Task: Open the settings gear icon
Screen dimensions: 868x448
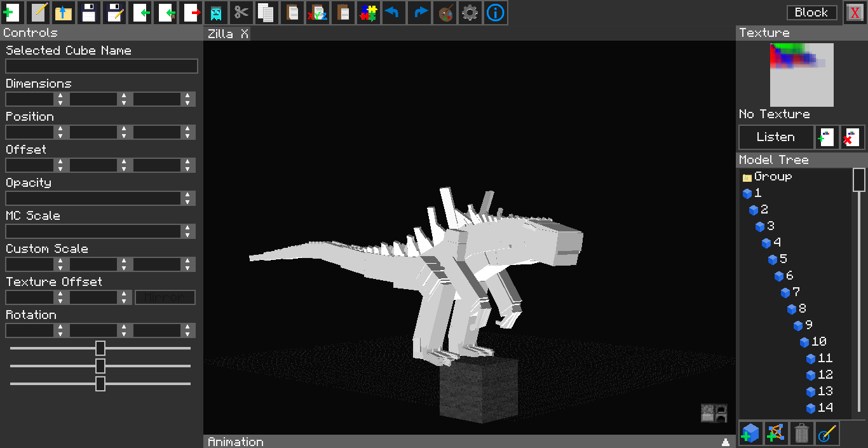Action: 470,13
